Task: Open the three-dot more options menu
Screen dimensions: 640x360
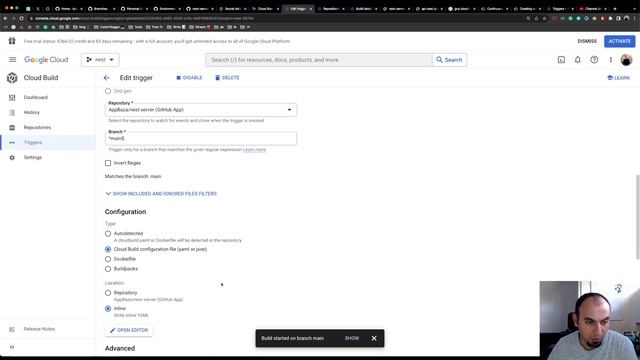Action: click(611, 60)
